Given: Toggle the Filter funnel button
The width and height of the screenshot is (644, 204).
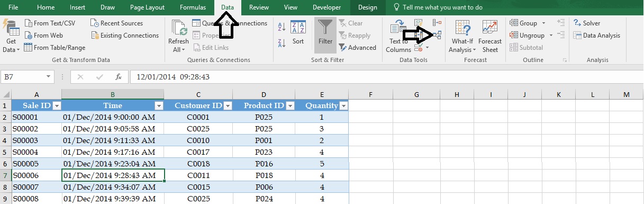Looking at the screenshot, I should [x=325, y=35].
